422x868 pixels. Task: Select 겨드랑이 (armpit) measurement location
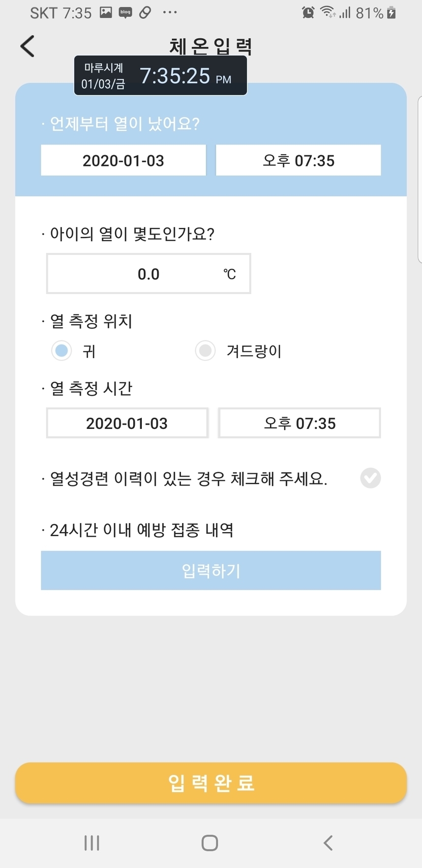[x=205, y=351]
